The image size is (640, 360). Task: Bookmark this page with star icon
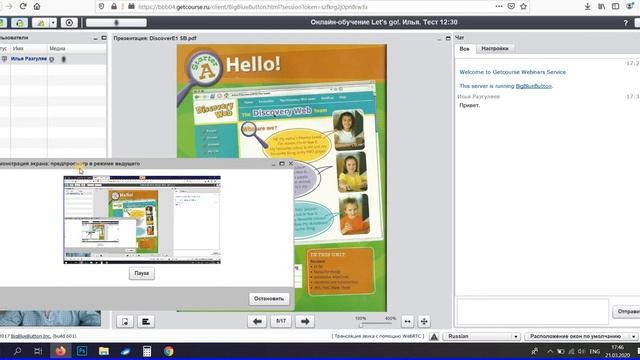click(x=523, y=7)
